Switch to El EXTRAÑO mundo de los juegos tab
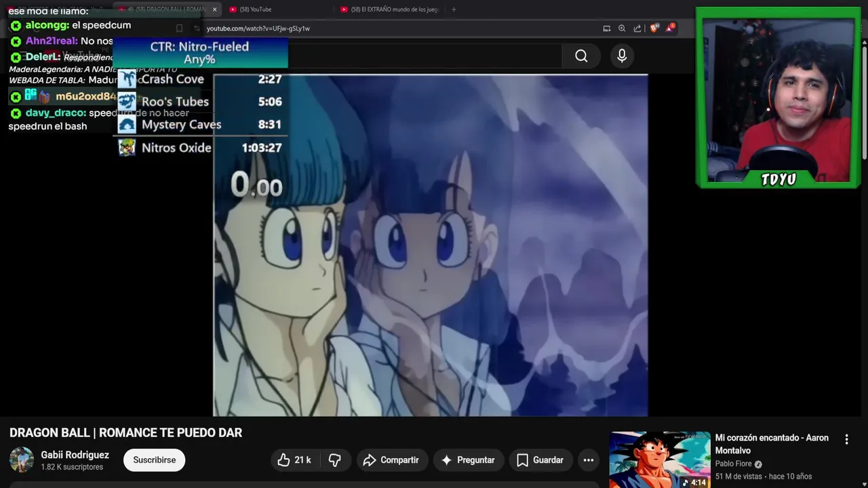This screenshot has height=488, width=868. [x=390, y=9]
